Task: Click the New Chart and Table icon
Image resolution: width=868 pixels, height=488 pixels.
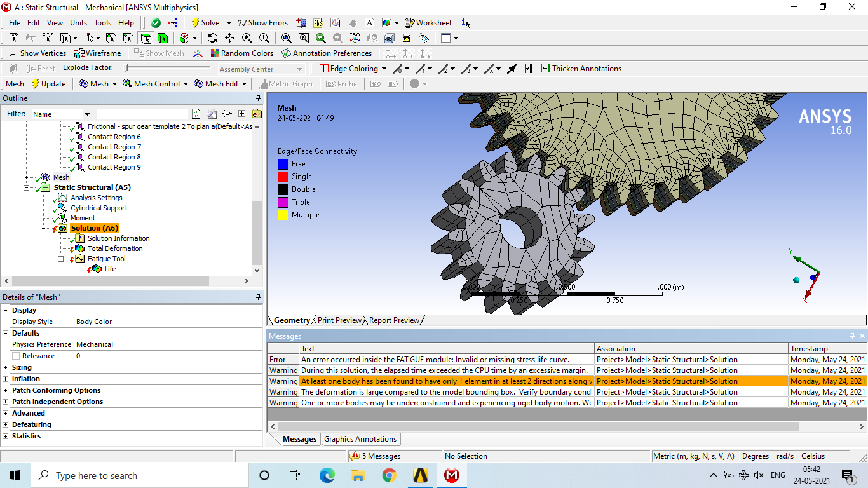Action: (x=336, y=23)
